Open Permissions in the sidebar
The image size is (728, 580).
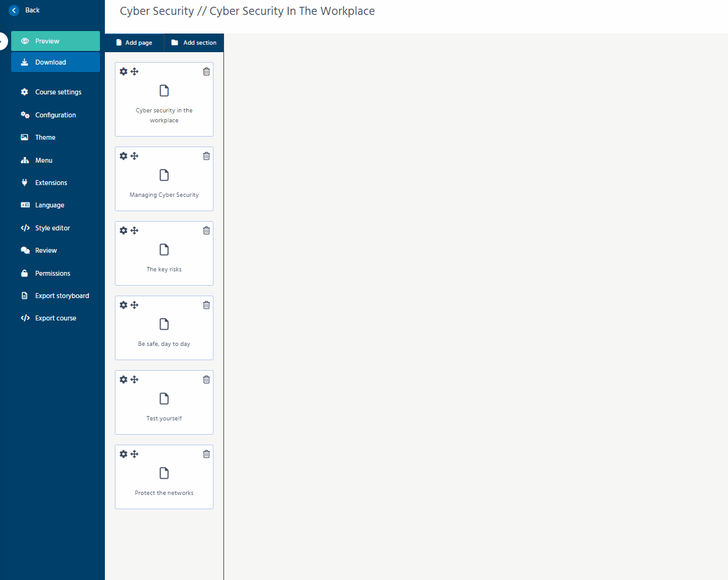52,273
